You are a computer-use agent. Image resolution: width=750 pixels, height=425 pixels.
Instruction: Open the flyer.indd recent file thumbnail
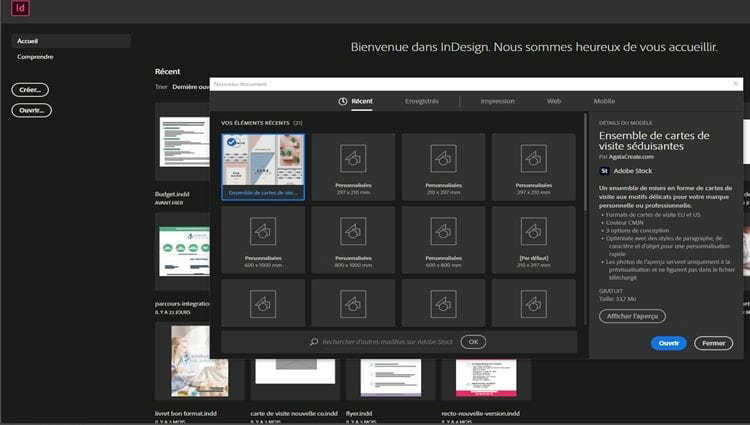[x=391, y=378]
